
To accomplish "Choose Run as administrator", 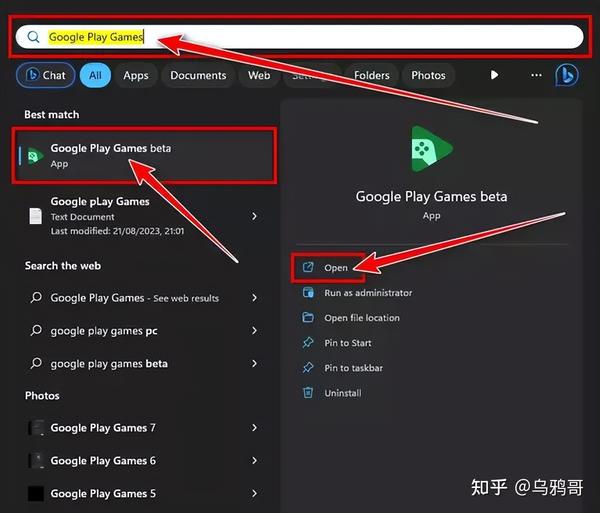I will pos(368,293).
